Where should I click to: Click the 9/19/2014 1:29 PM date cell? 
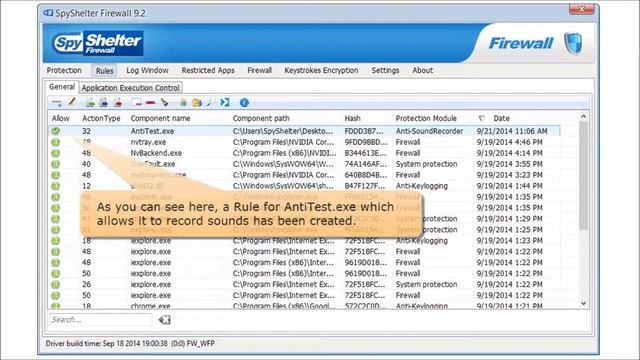tap(509, 219)
